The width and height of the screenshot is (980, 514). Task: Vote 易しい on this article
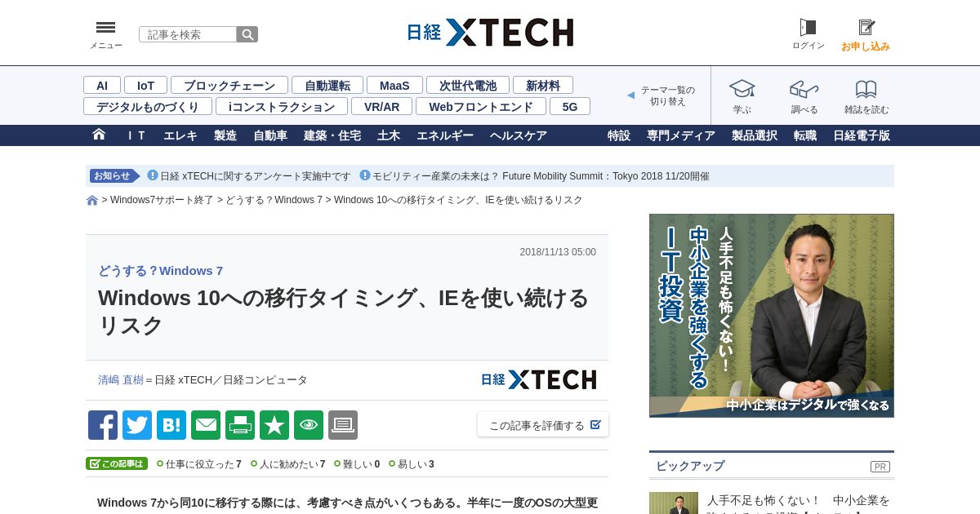pos(412,464)
